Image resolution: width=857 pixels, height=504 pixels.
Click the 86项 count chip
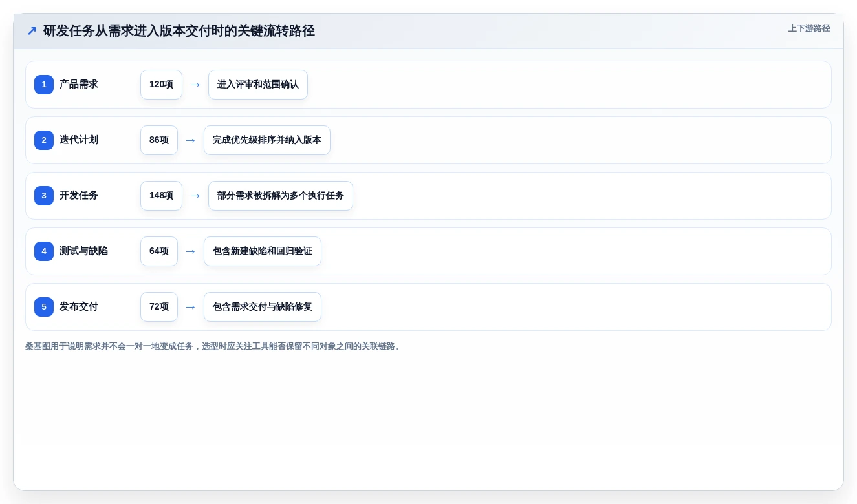(x=159, y=140)
